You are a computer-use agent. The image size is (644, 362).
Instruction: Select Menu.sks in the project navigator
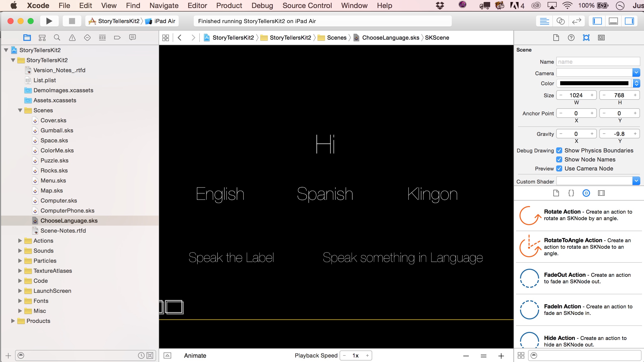pos(53,180)
